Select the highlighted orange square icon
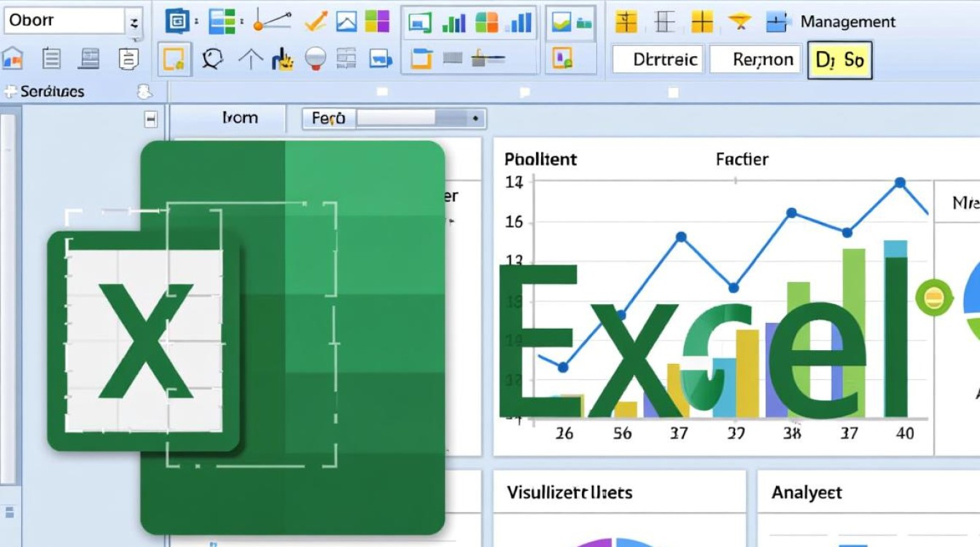The height and width of the screenshot is (547, 980). coord(174,58)
